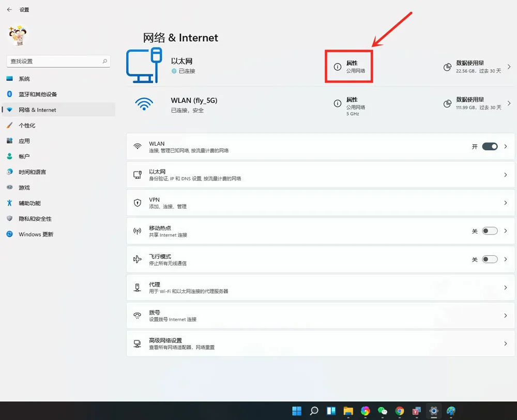Select 网络 & Internet sidebar item

click(x=59, y=110)
